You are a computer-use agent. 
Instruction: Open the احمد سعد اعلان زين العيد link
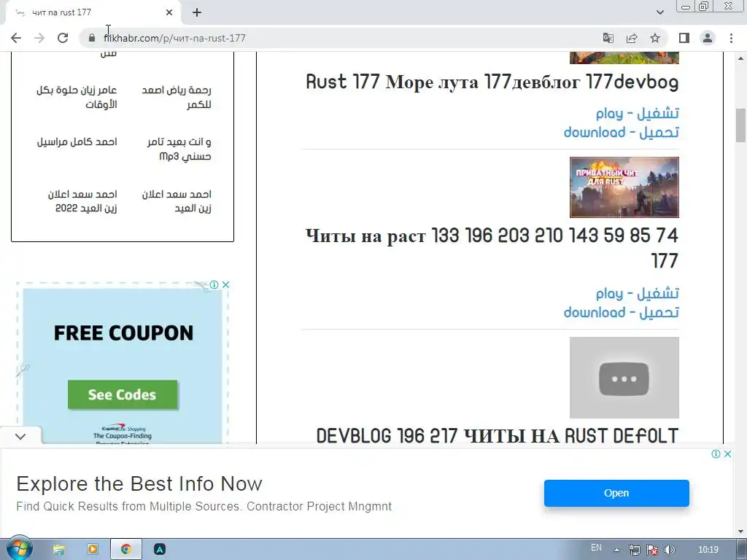tap(177, 201)
